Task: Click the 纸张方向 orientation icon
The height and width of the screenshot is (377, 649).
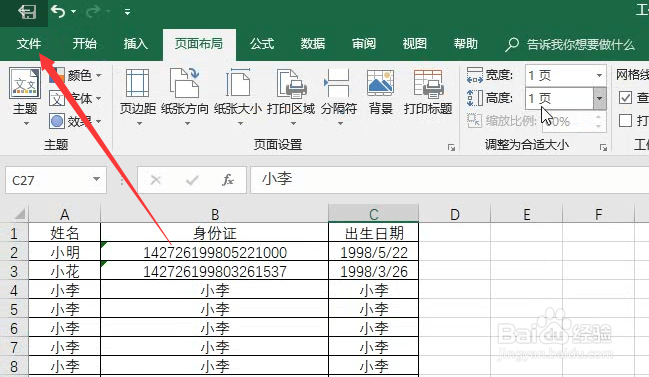Action: 185,83
